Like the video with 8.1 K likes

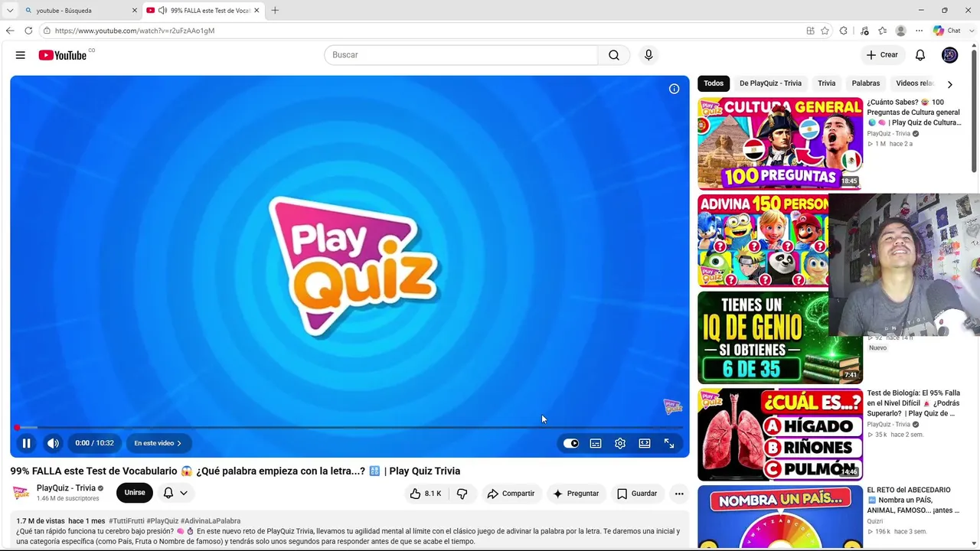pyautogui.click(x=426, y=494)
